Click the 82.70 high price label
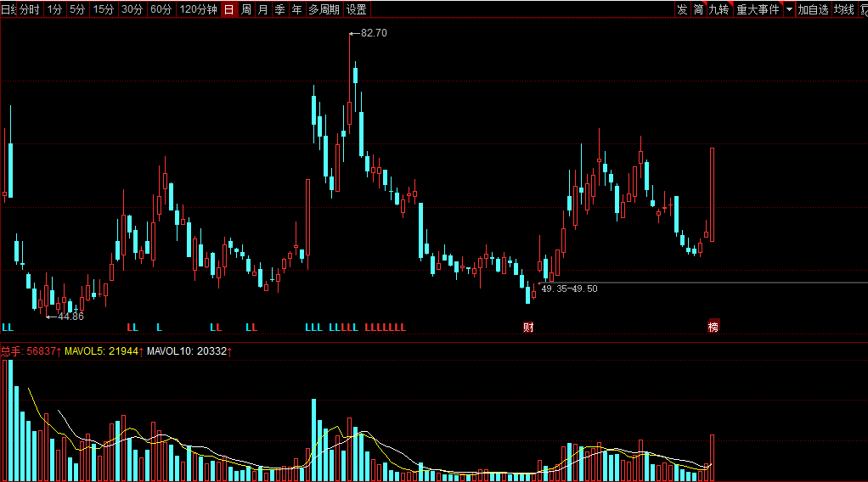The width and height of the screenshot is (868, 482). (x=374, y=33)
